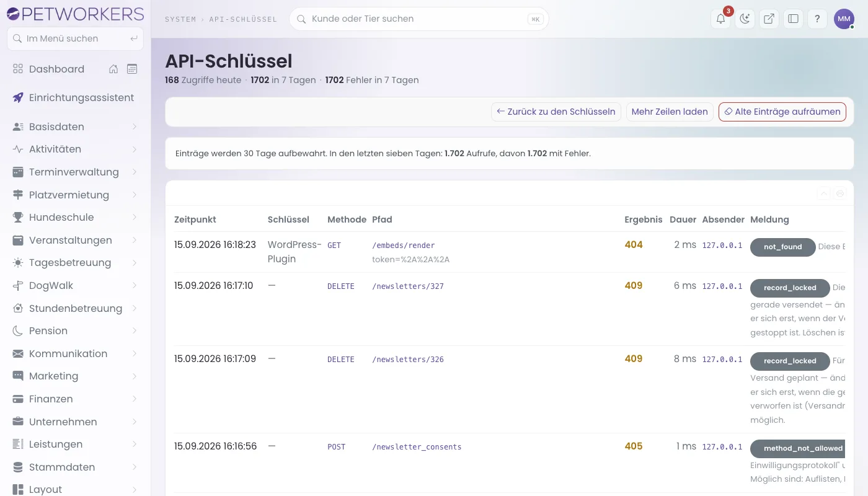The width and height of the screenshot is (868, 496).
Task: Click the not_found badge
Action: [x=782, y=247]
